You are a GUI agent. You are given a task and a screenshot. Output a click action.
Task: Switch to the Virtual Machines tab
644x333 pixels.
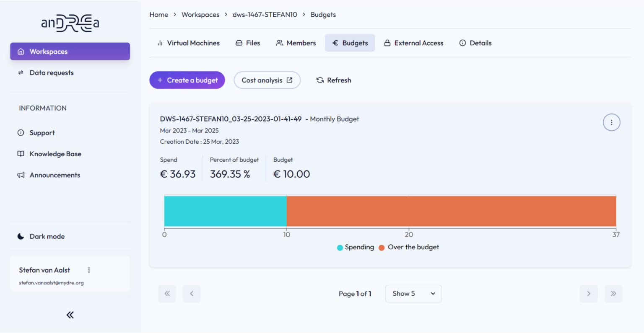pos(188,43)
